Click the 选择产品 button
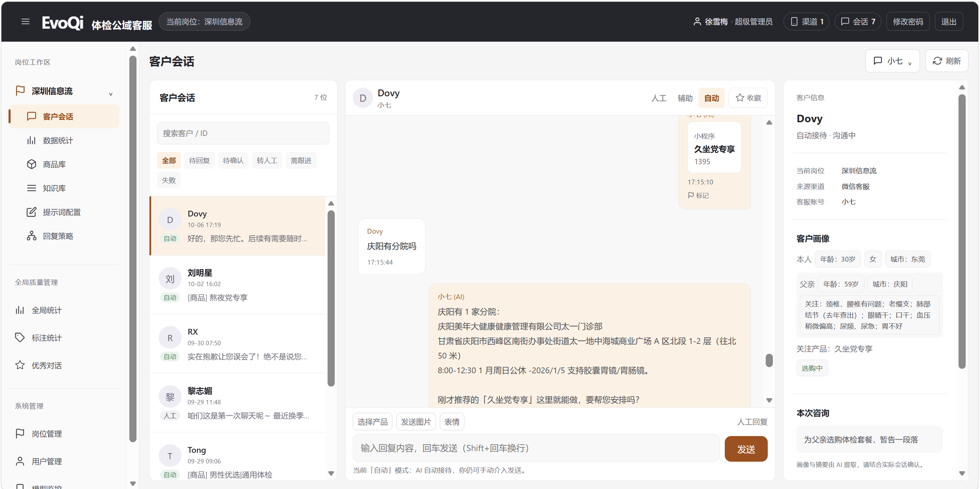Image resolution: width=980 pixels, height=489 pixels. click(372, 422)
